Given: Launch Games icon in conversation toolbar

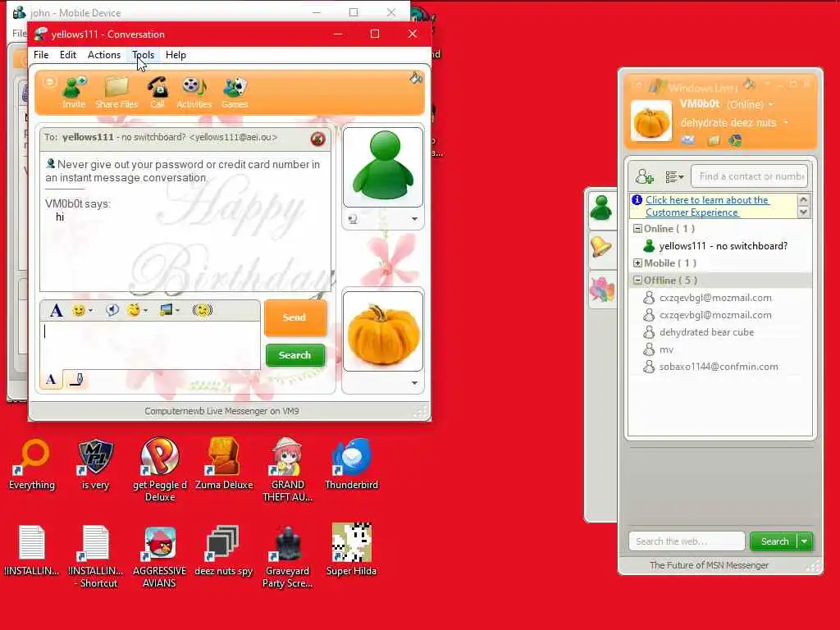Looking at the screenshot, I should click(235, 92).
